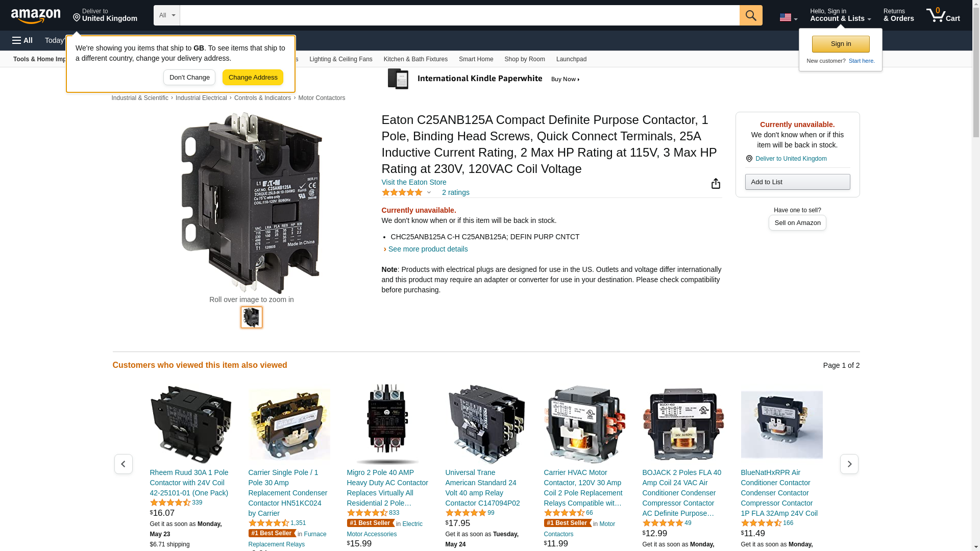This screenshot has height=551, width=980.
Task: Select the contactor product thumbnail
Action: pos(251,317)
